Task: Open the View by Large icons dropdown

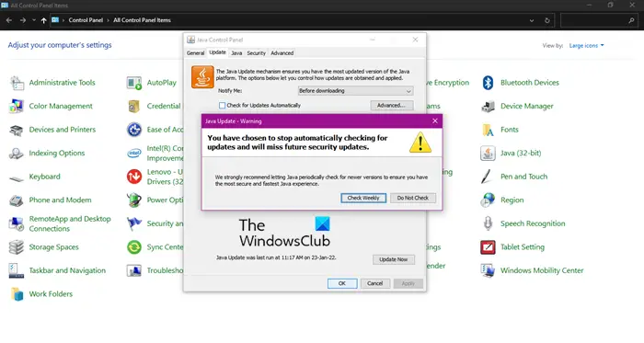Action: coord(586,46)
